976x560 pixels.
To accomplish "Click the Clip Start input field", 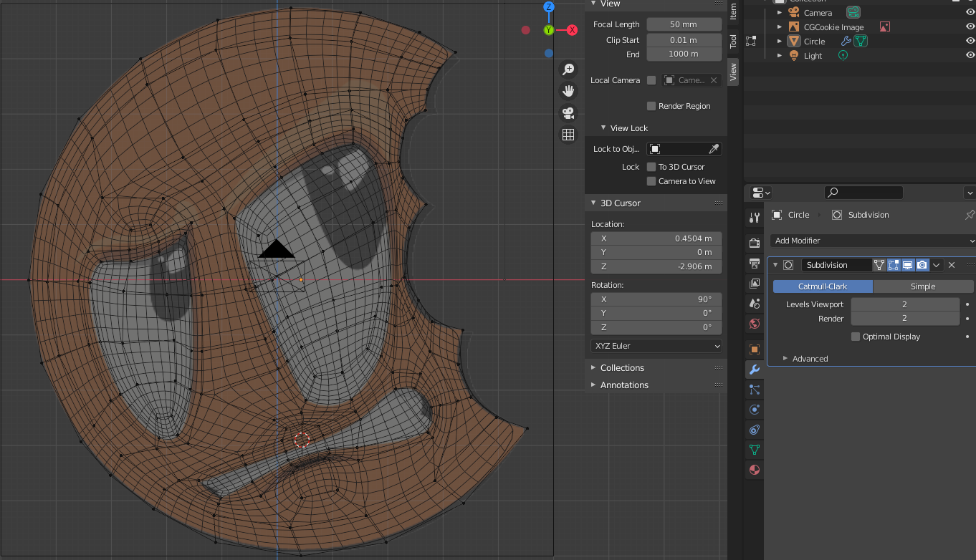I will tap(684, 40).
